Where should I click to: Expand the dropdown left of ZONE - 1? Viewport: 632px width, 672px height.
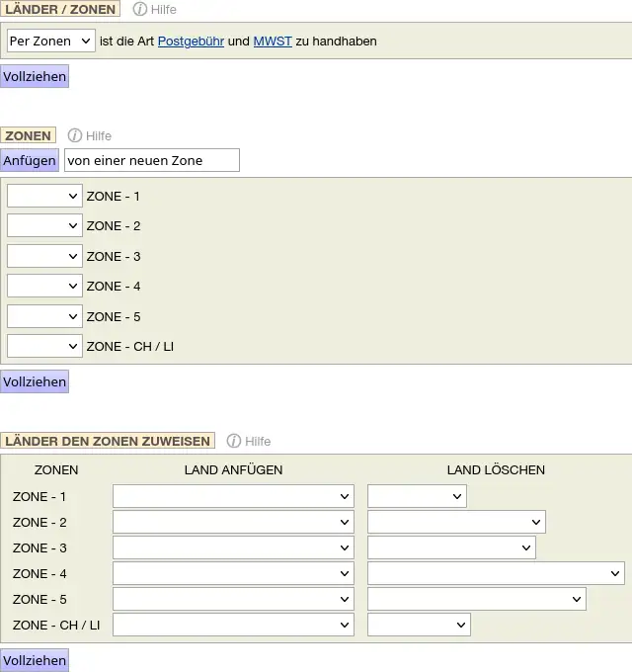(x=44, y=196)
